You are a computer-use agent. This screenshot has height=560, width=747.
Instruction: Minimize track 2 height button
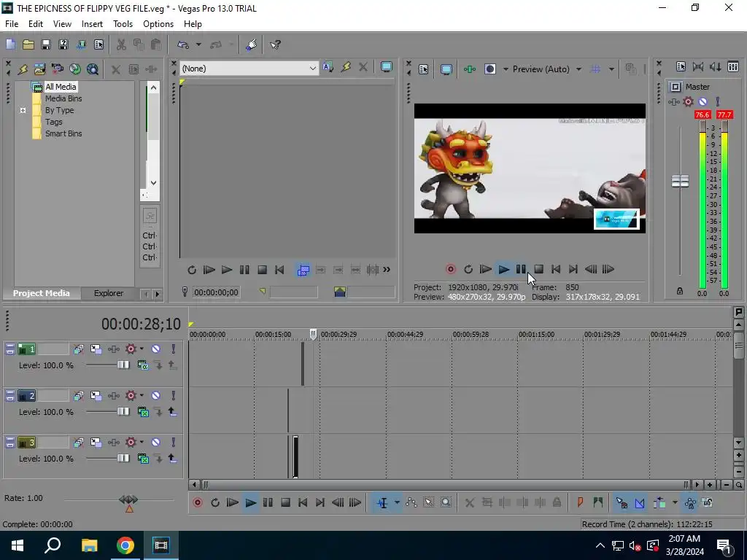[x=10, y=396]
